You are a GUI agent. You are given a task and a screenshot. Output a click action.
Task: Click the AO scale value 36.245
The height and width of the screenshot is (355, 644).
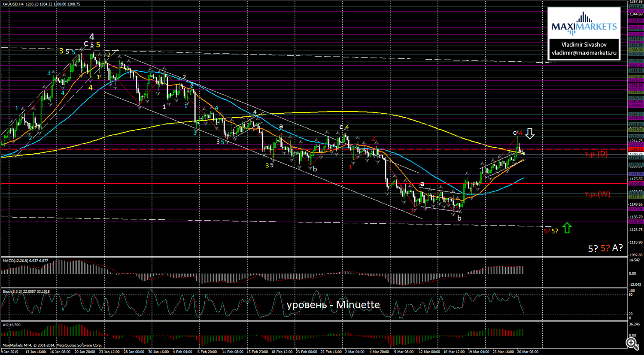coord(635,324)
